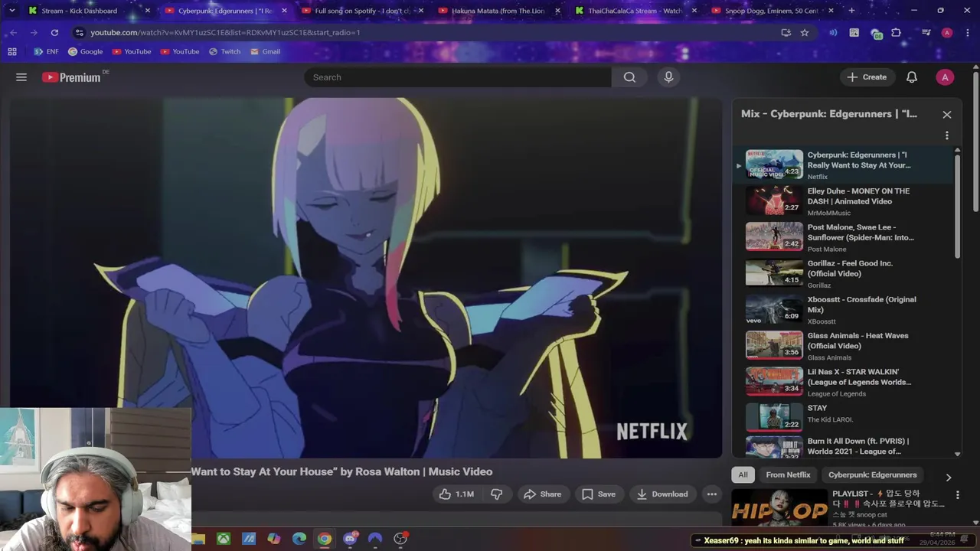Open the install app icon in address bar
This screenshot has width=980, height=551.
[x=786, y=33]
